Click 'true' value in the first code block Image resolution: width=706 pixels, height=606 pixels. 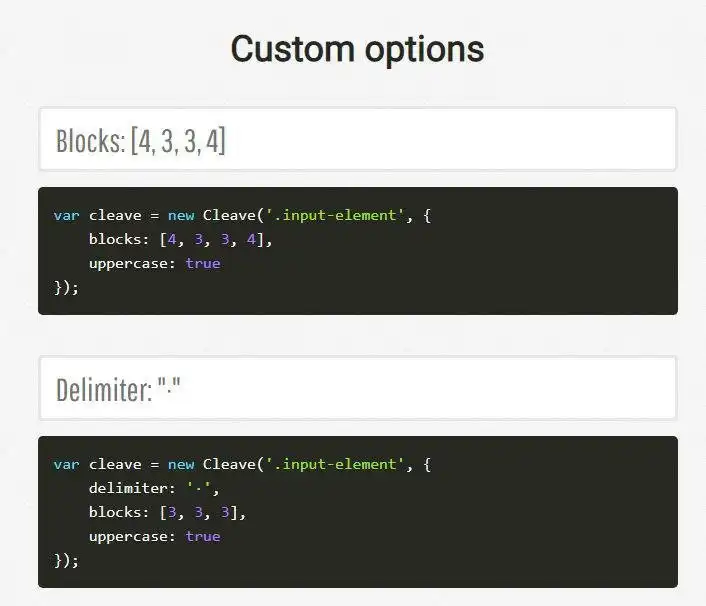pos(202,264)
